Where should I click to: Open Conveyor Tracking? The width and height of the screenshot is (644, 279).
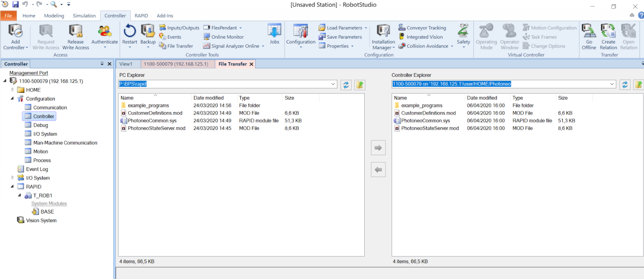coord(422,28)
